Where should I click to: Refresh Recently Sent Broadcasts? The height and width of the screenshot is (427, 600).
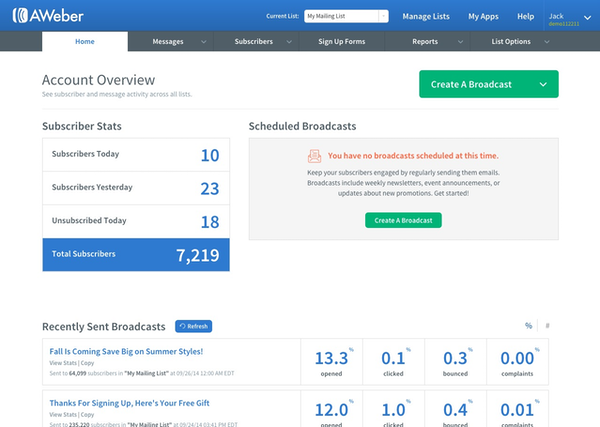(x=194, y=326)
